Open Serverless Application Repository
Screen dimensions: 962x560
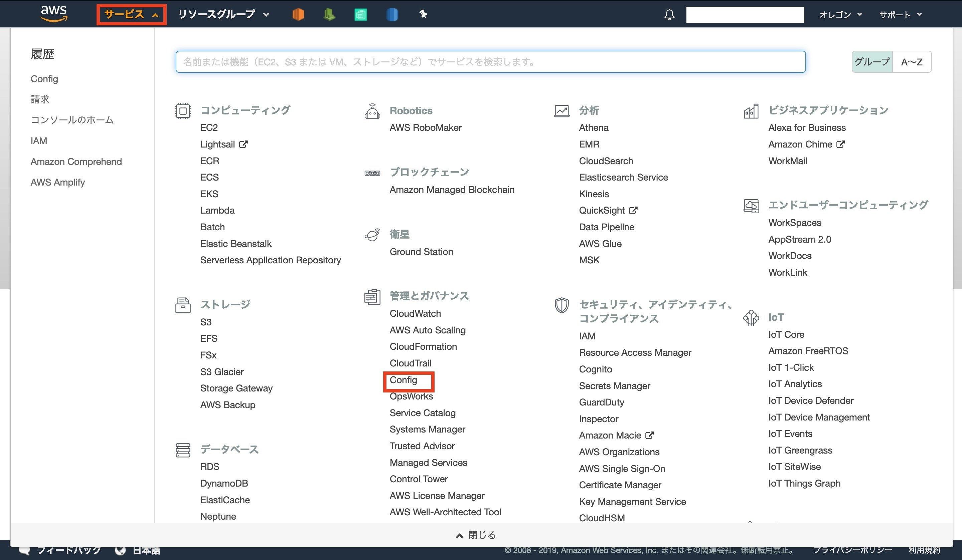pyautogui.click(x=271, y=260)
